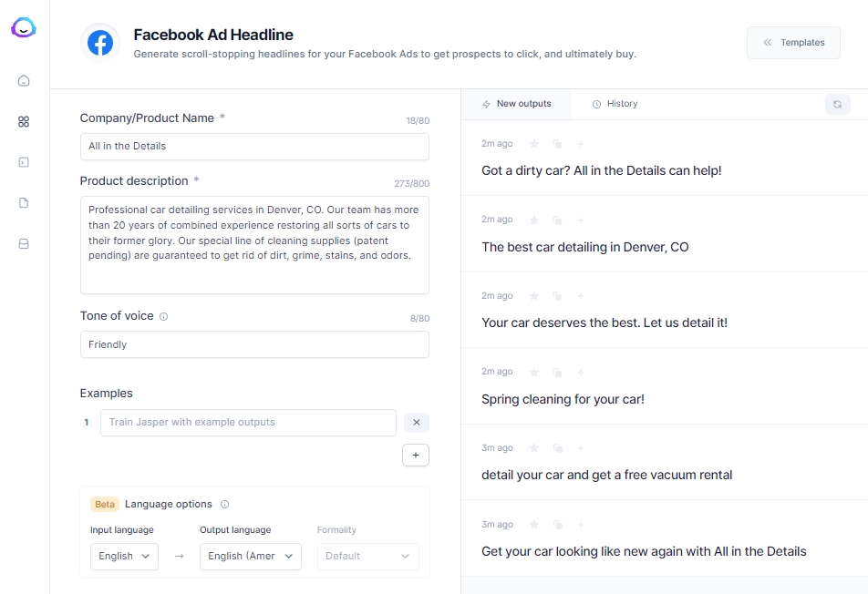The image size is (868, 594).
Task: Add another example with plus button
Action: click(x=416, y=456)
